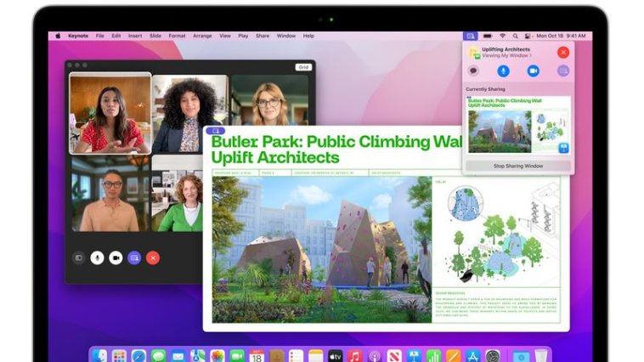Disable the blue video camera in the sharing panel

tap(533, 71)
